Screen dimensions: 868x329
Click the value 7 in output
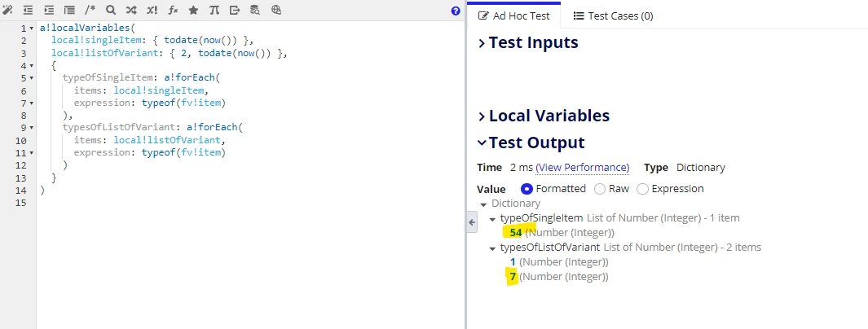click(x=513, y=276)
